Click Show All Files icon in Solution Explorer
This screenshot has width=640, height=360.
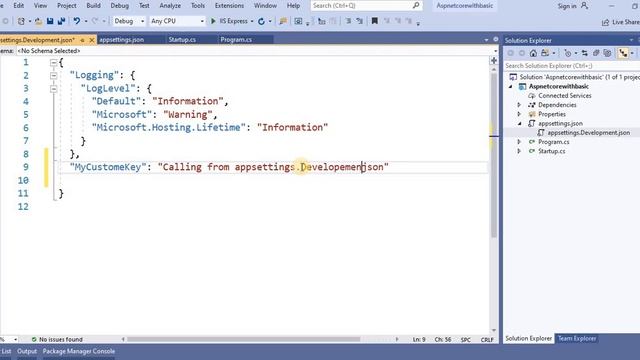(607, 53)
